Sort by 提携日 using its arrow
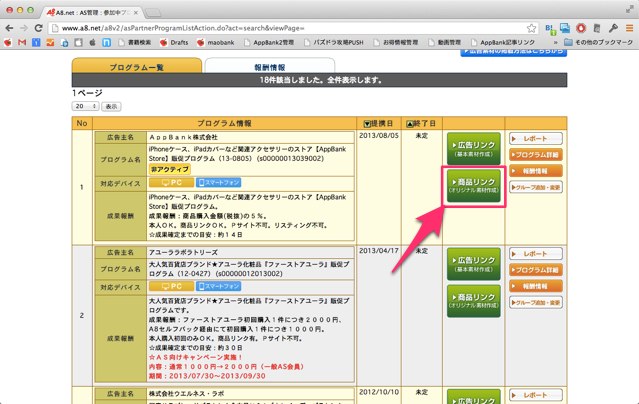639x404 pixels. coord(367,124)
